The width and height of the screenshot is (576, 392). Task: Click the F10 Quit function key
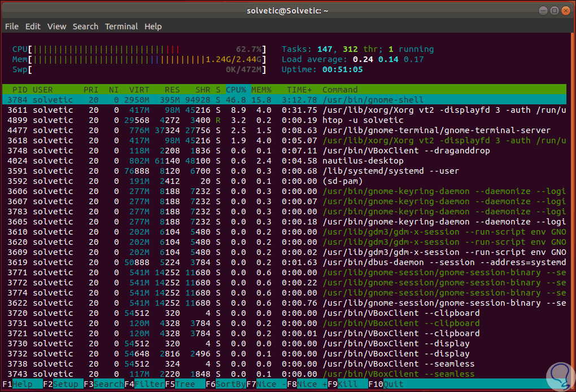(386, 384)
